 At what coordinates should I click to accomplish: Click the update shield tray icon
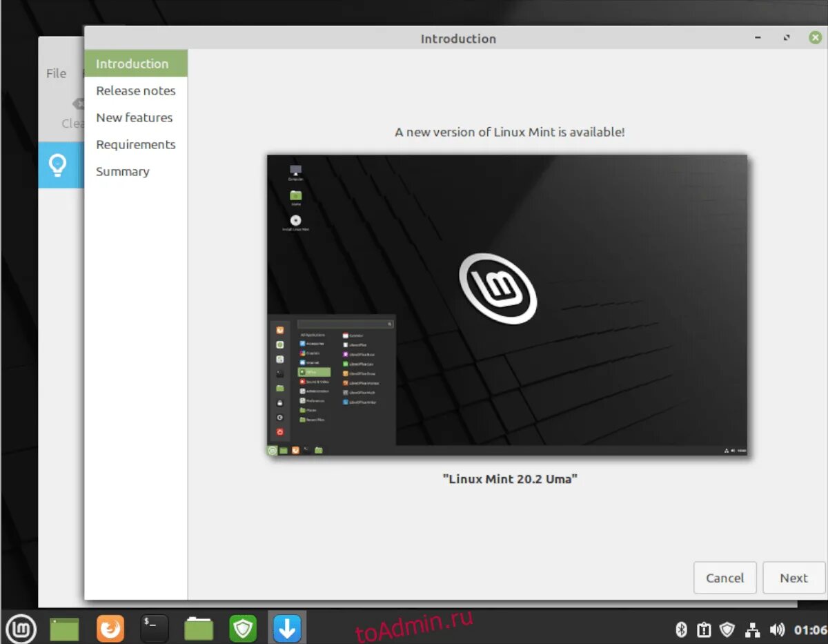coord(727,629)
